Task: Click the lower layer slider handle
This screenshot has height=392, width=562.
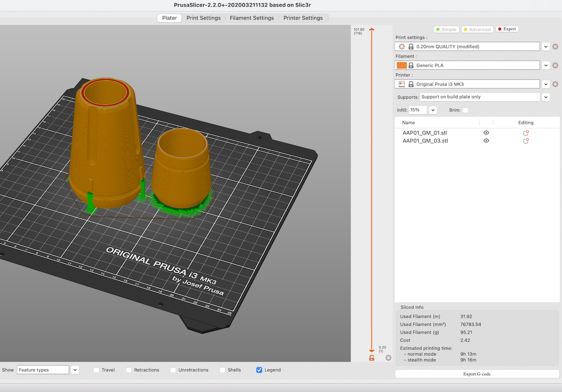Action: (x=371, y=351)
